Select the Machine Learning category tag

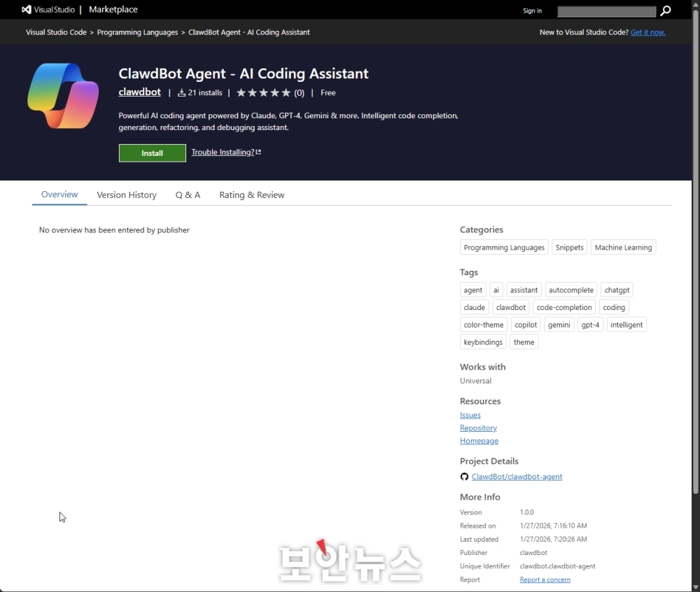[x=623, y=248]
